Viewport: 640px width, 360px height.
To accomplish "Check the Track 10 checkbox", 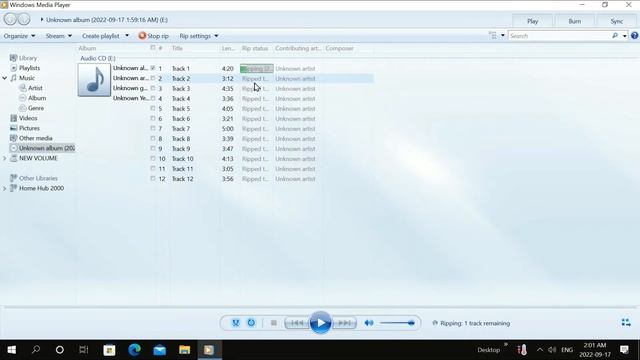I will 153,158.
